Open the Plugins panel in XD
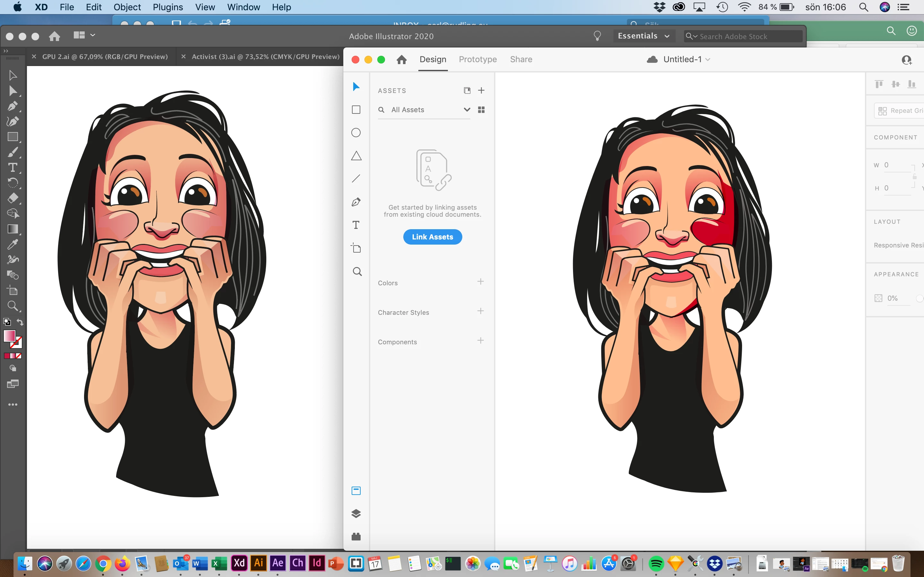Screen dimensions: 924x577 click(356, 537)
